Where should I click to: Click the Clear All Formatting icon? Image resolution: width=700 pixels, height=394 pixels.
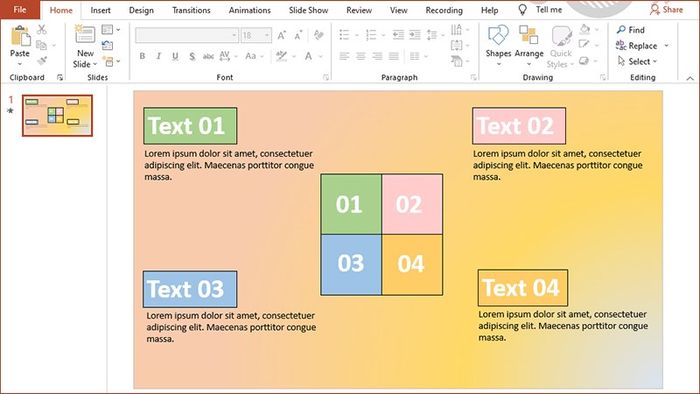coord(318,35)
